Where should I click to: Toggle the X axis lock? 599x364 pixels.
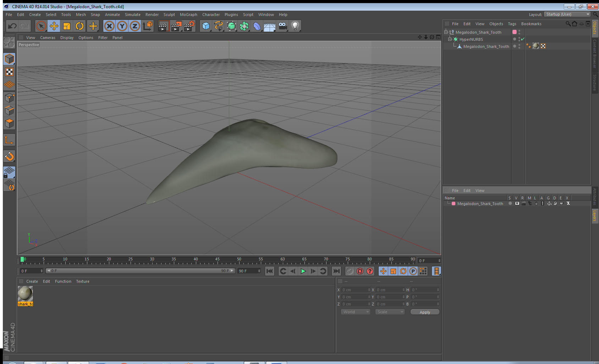(x=109, y=26)
